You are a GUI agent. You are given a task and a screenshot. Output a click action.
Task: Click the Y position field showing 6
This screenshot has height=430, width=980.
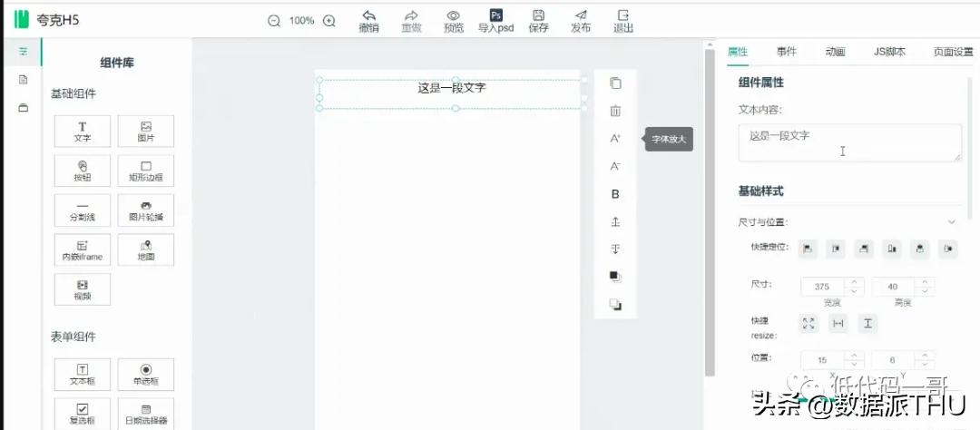pos(893,360)
